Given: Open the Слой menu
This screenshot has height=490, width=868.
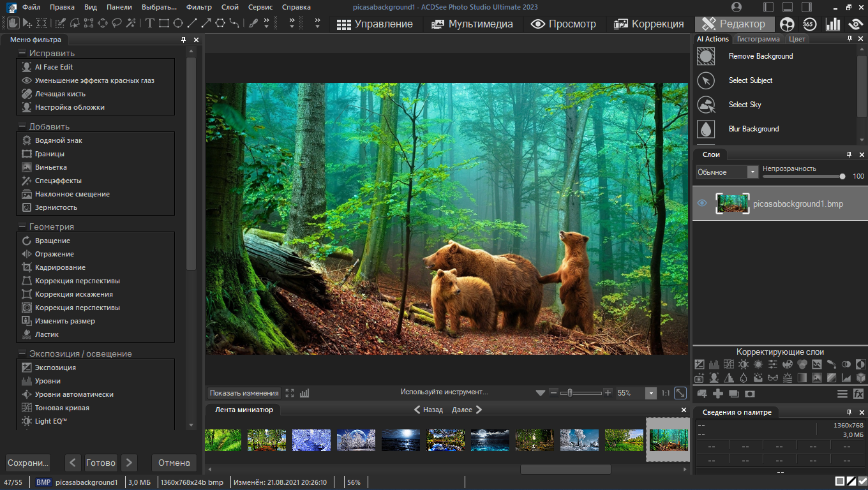Looking at the screenshot, I should pos(230,7).
